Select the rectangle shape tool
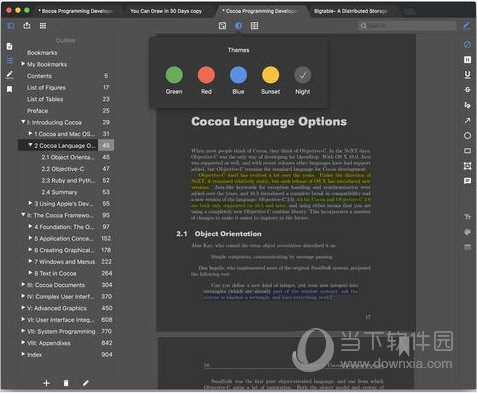 pos(467,151)
